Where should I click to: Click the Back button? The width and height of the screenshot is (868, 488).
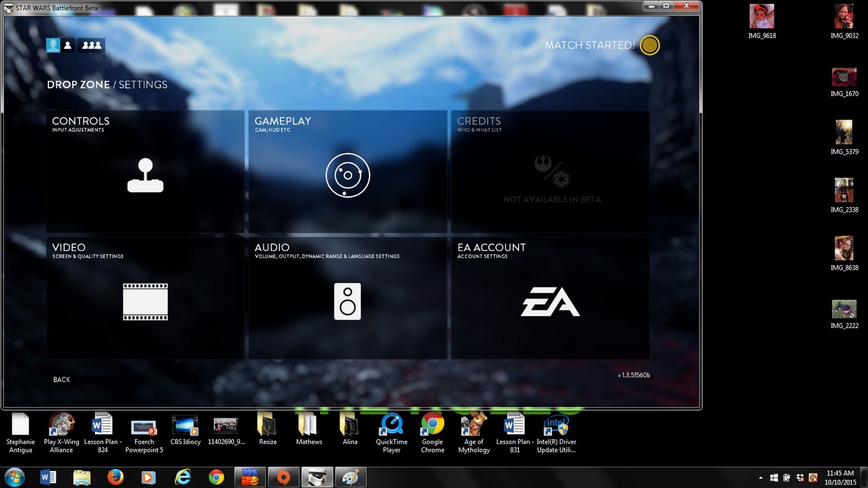point(61,380)
